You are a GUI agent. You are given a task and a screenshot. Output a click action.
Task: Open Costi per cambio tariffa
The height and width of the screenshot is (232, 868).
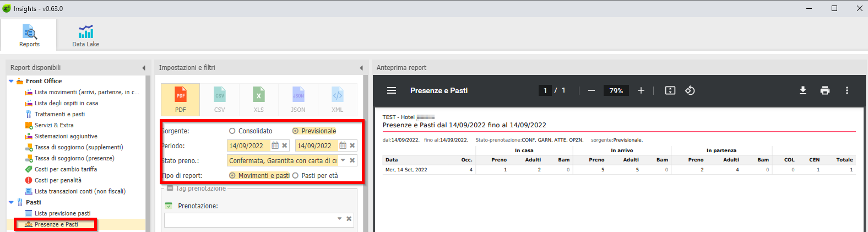pyautogui.click(x=61, y=169)
